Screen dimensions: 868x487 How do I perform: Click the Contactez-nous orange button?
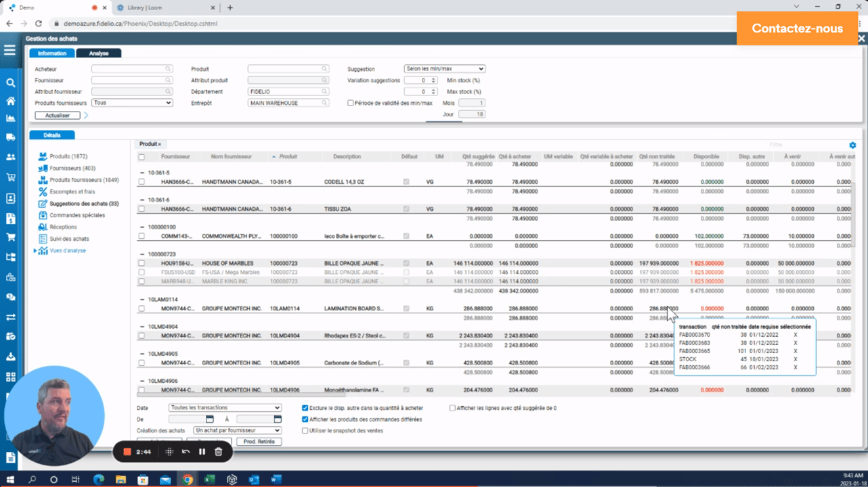[x=798, y=29]
